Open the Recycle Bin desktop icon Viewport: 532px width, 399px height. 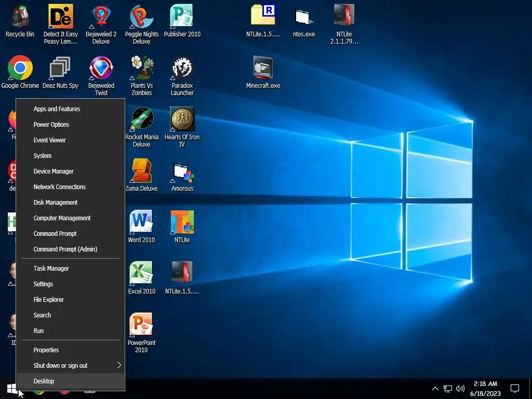click(20, 20)
